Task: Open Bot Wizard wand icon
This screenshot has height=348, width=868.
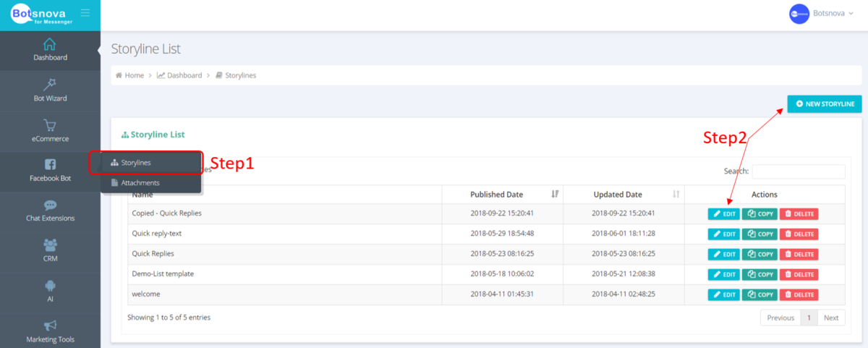Action: click(x=50, y=85)
